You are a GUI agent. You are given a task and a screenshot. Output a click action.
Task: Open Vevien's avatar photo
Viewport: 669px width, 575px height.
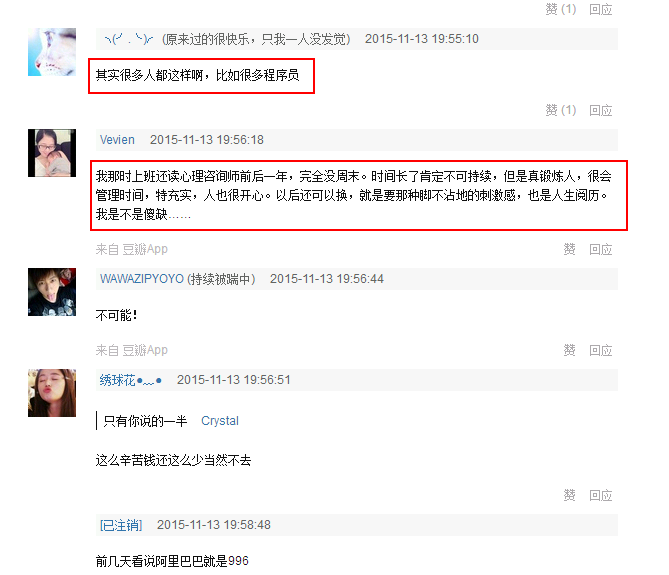(x=52, y=153)
